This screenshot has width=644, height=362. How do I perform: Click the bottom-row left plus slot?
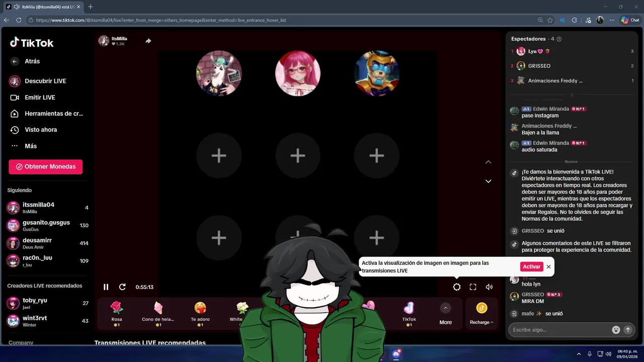pyautogui.click(x=219, y=237)
